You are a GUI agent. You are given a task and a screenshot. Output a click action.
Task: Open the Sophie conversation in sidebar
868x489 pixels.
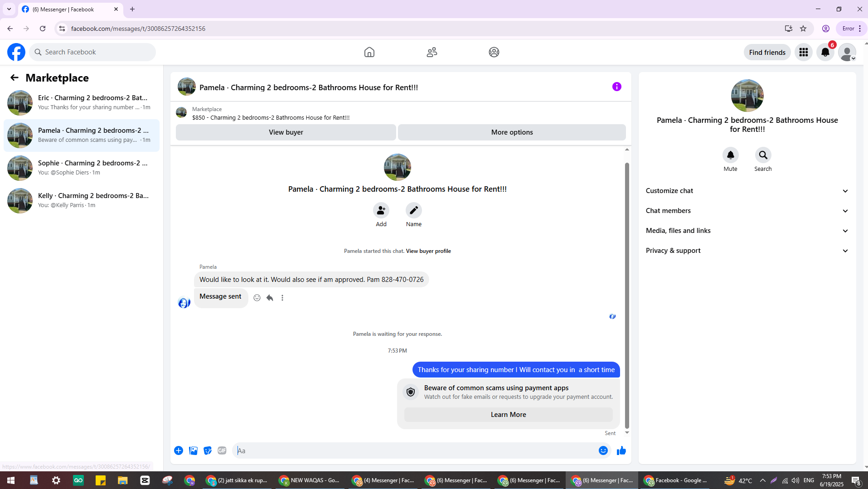(82, 168)
